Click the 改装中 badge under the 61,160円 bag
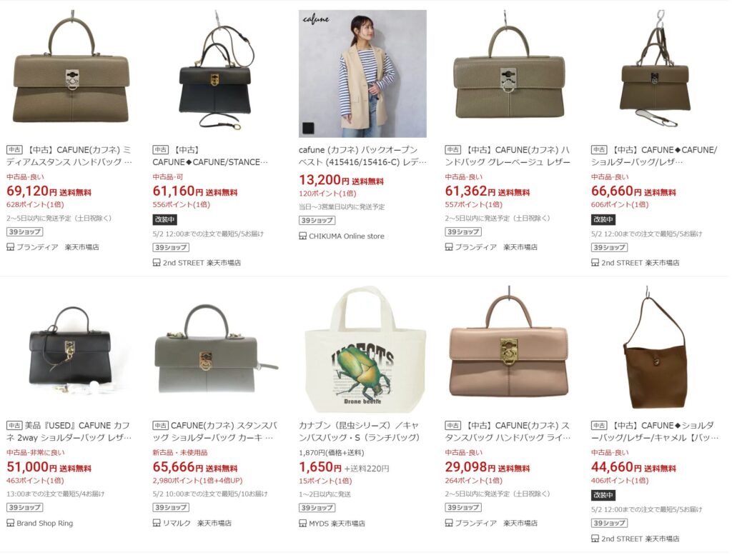This screenshot has width=732, height=560. (165, 219)
